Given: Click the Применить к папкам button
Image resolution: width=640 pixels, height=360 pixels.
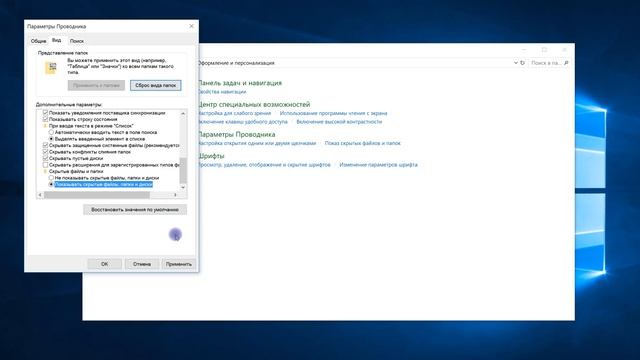Looking at the screenshot, I should (x=96, y=85).
